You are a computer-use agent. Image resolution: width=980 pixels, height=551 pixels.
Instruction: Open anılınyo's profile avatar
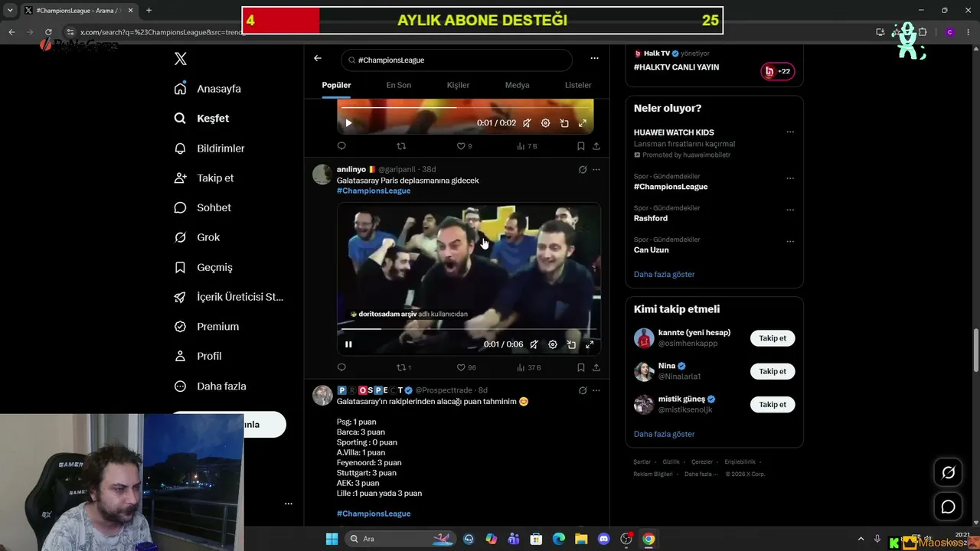coord(322,174)
